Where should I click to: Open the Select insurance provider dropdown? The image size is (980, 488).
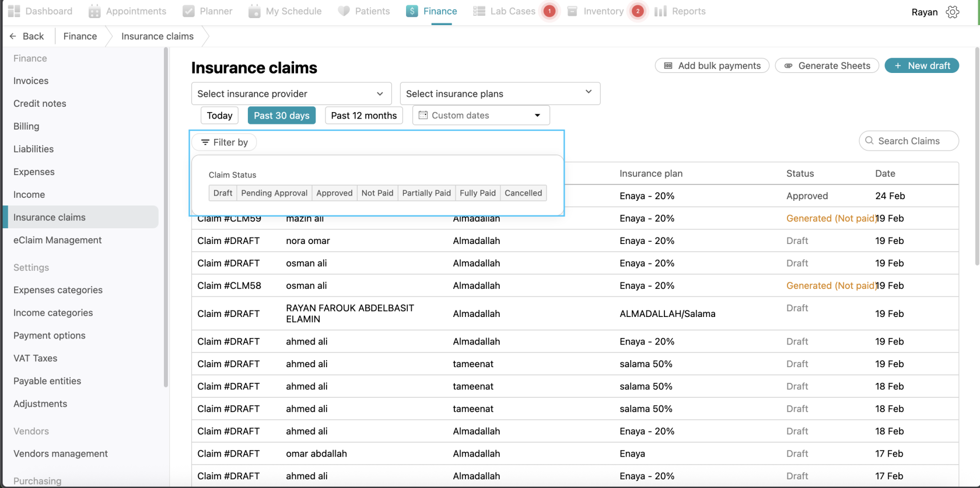tap(291, 93)
